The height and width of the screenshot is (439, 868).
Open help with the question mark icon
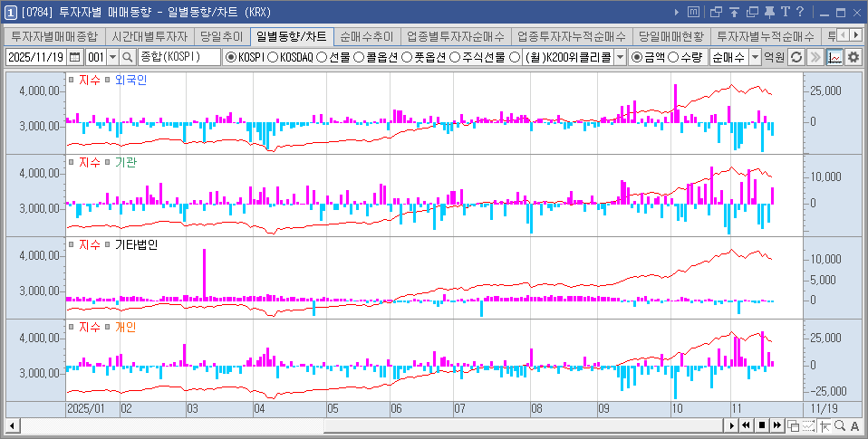799,12
